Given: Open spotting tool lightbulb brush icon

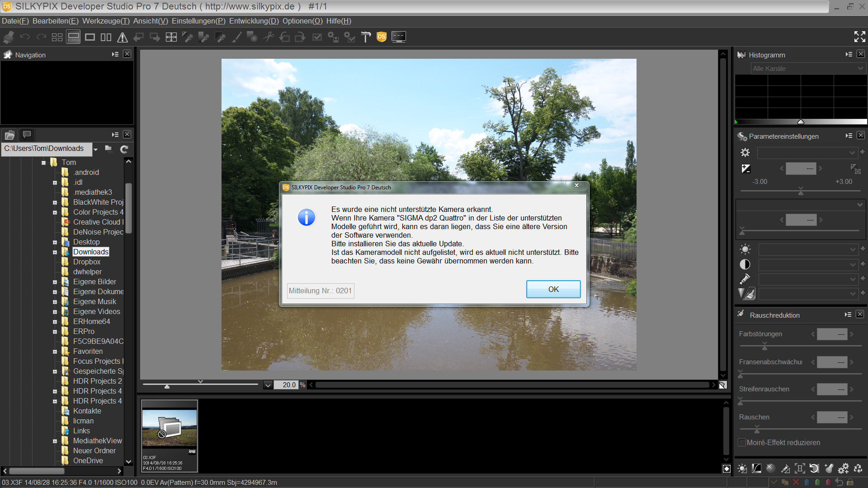Looking at the screenshot, I should click(829, 469).
